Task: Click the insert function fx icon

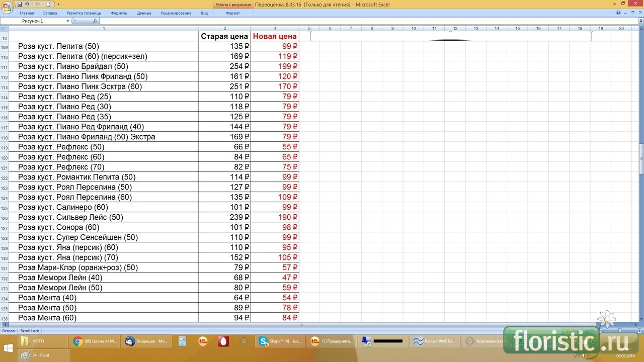Action: click(95, 21)
